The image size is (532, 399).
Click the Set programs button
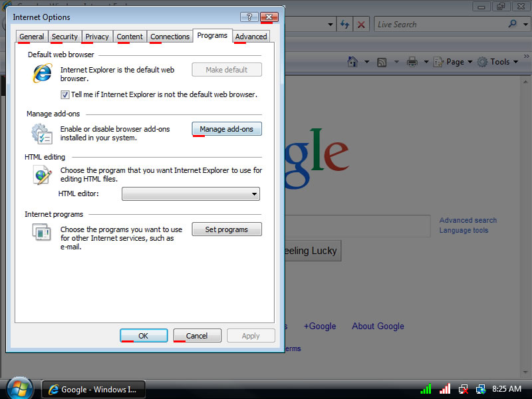pos(226,229)
